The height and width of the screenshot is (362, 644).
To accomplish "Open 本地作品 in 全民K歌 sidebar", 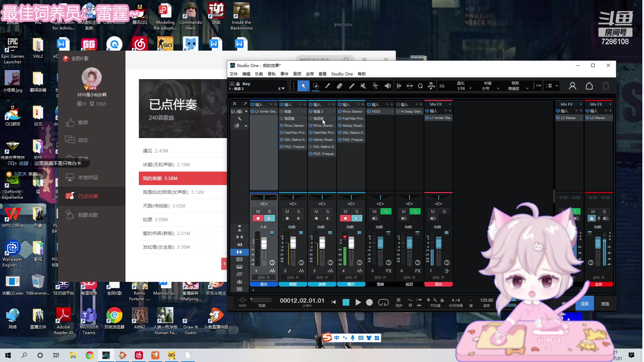I will [x=88, y=178].
